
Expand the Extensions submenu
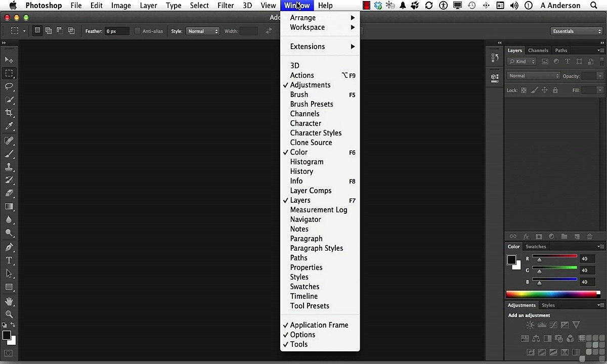(x=320, y=47)
